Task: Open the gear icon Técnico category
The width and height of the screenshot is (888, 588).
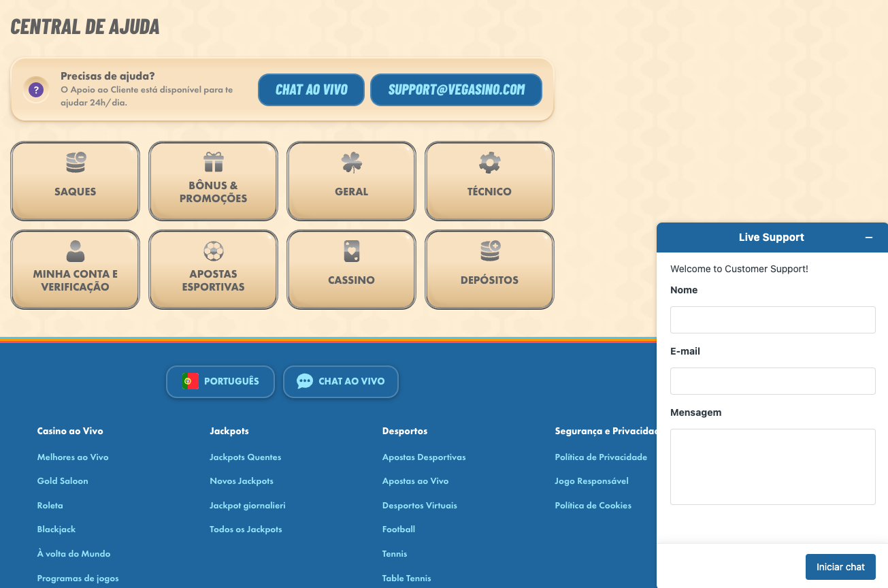Action: [x=489, y=163]
